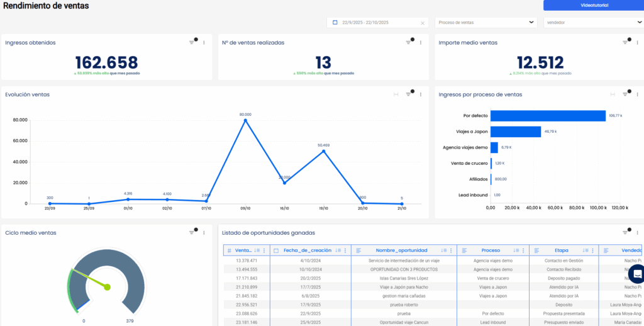Open filter icon on Ciclo medio ventas card
This screenshot has width=644, height=326.
click(192, 232)
